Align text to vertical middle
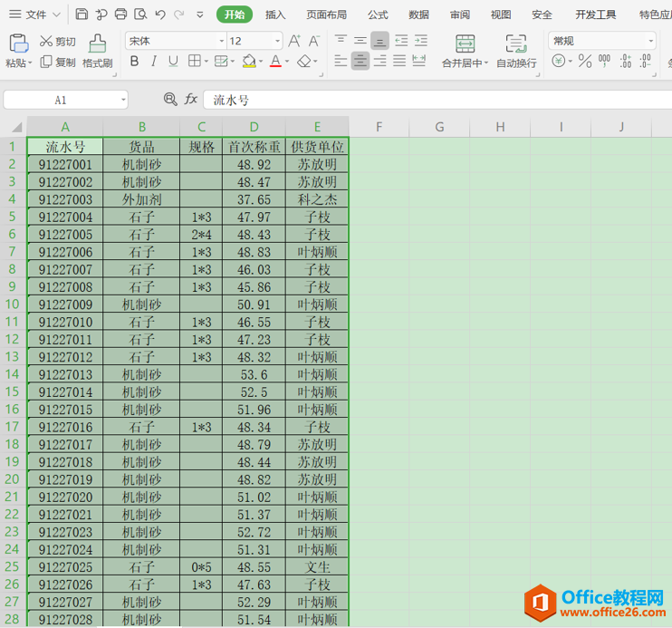 tap(360, 40)
